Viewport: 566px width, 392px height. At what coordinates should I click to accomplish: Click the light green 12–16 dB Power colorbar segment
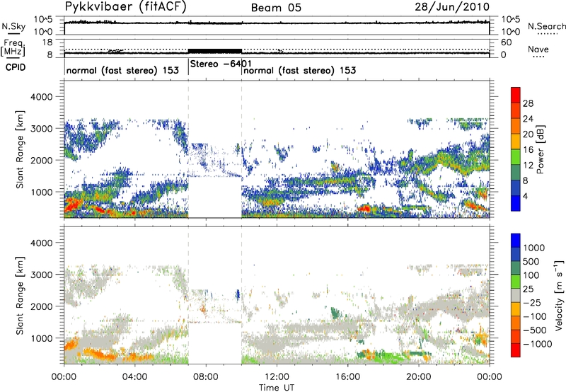(516, 156)
